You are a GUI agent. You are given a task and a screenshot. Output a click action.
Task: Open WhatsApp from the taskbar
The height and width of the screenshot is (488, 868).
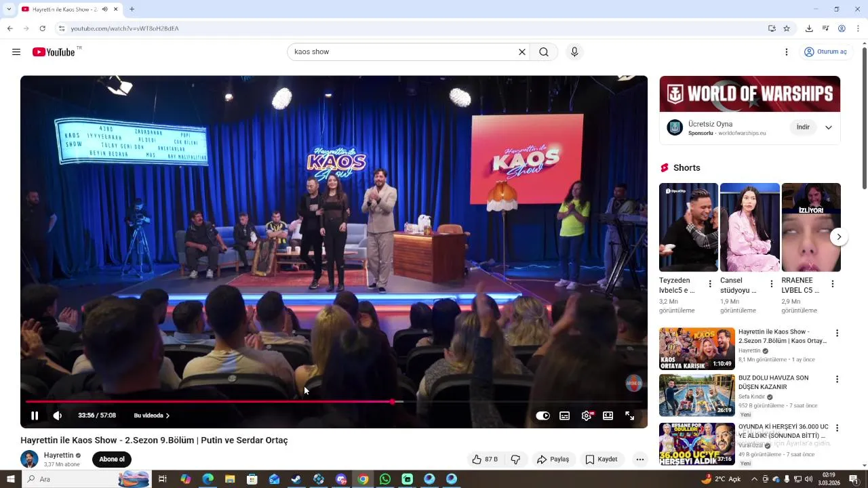385,479
